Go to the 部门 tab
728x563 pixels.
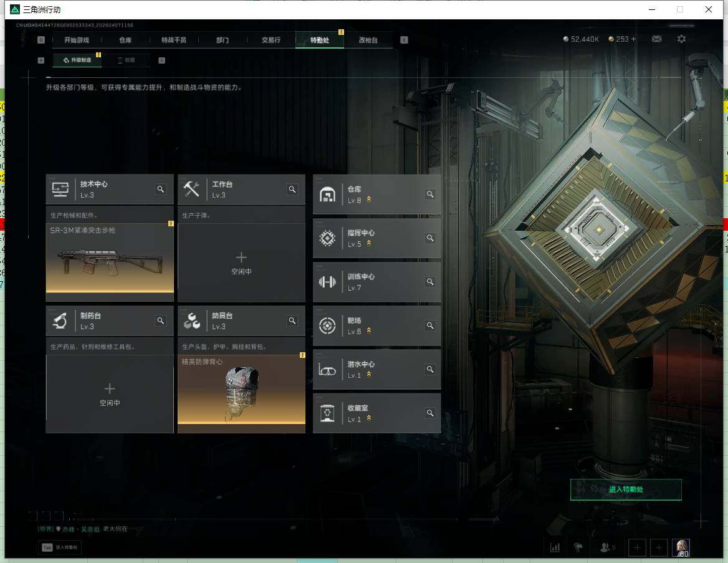tap(223, 40)
